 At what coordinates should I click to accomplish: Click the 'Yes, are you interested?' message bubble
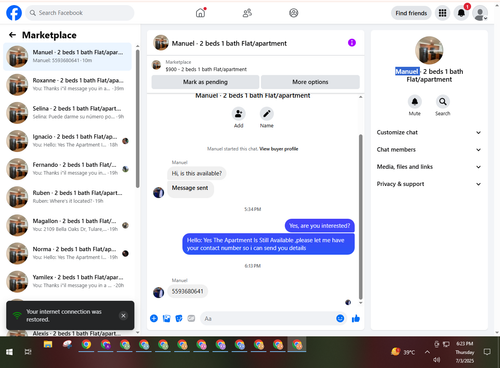point(319,226)
